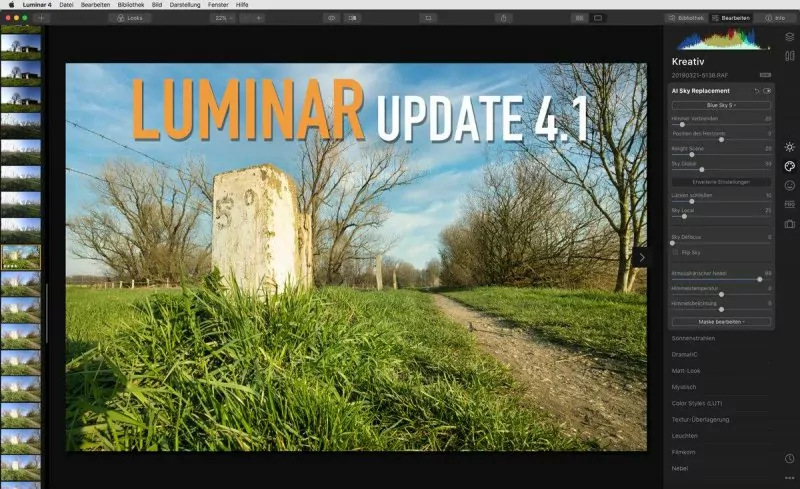This screenshot has height=489, width=800.
Task: Click the Sky Defocus slider handle
Action: [672, 243]
